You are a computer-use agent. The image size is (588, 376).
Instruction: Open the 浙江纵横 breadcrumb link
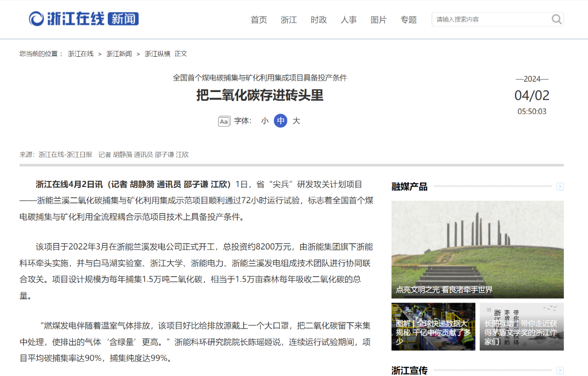click(157, 54)
